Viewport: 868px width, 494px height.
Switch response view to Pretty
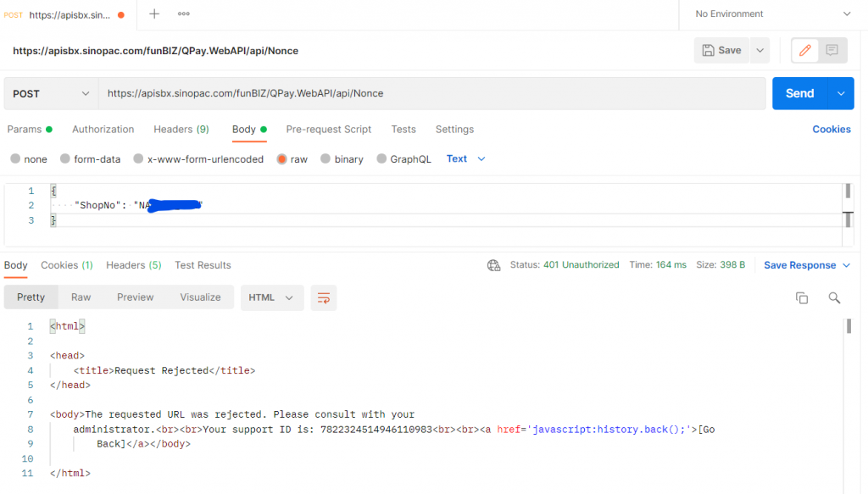31,297
